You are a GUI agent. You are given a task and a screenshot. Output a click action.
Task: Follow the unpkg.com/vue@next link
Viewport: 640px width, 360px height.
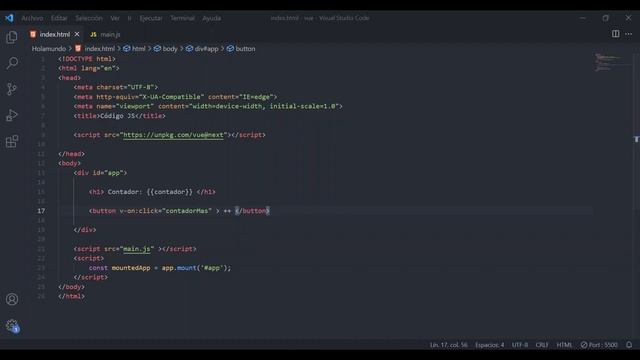point(173,135)
